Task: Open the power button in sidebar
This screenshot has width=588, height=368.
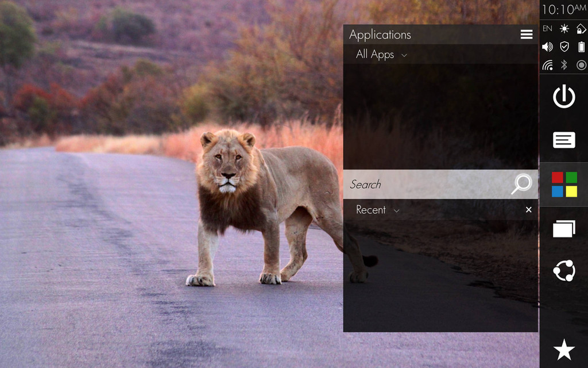Action: 564,97
